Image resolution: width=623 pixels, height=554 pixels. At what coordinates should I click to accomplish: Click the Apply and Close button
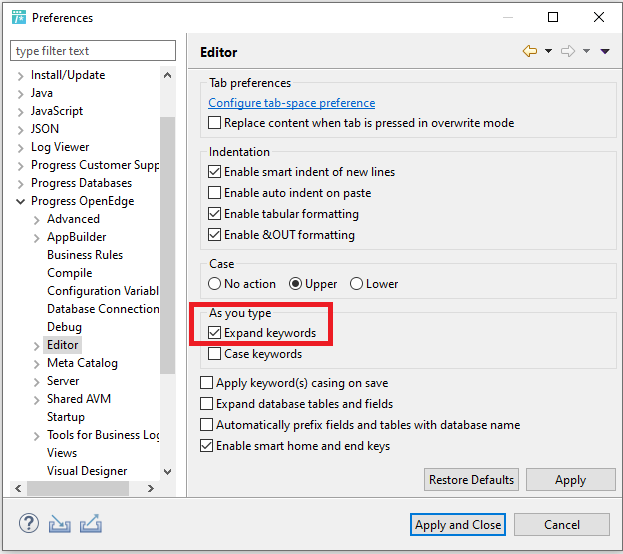pyautogui.click(x=458, y=525)
